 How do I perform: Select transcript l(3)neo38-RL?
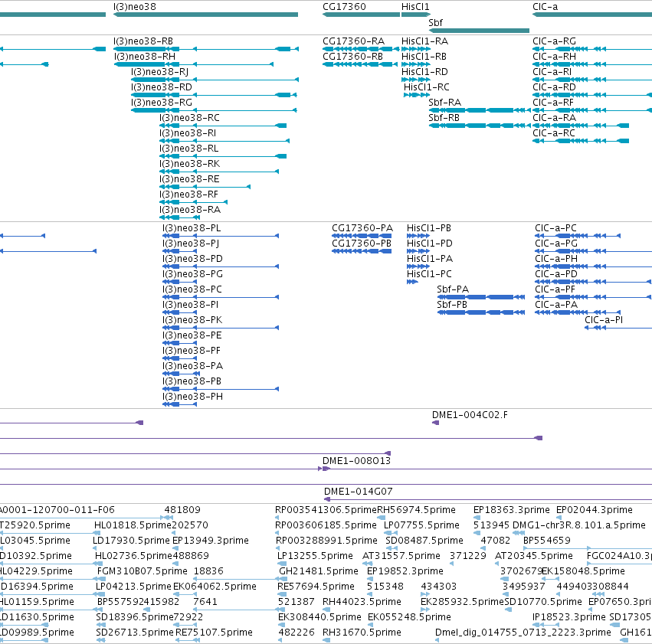[x=223, y=156]
